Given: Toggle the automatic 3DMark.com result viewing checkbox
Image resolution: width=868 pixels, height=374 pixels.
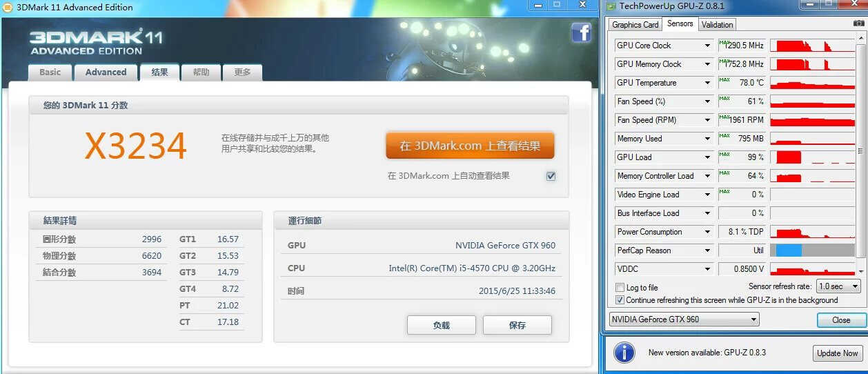Looking at the screenshot, I should pyautogui.click(x=551, y=176).
